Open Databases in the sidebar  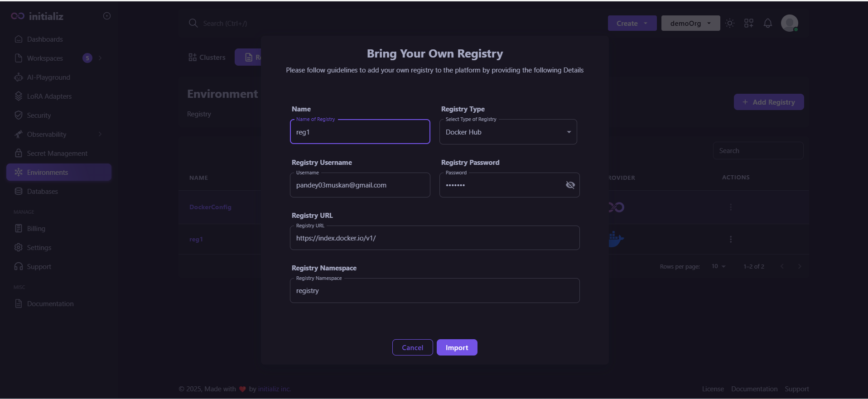59,192
